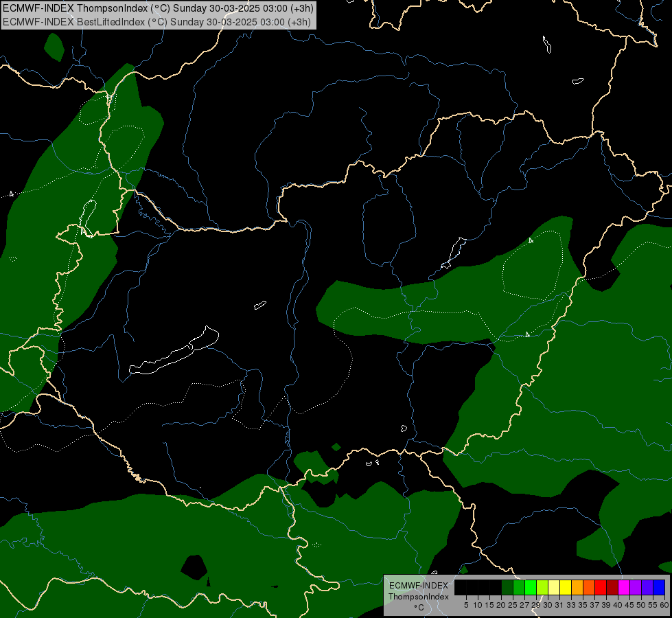Click the BestLiftedIndex title line at top
This screenshot has width=672, height=618.
(x=157, y=22)
